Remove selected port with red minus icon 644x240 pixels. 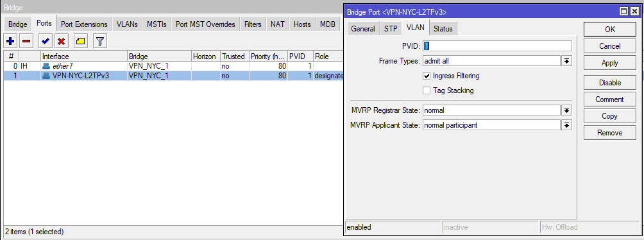click(x=26, y=41)
